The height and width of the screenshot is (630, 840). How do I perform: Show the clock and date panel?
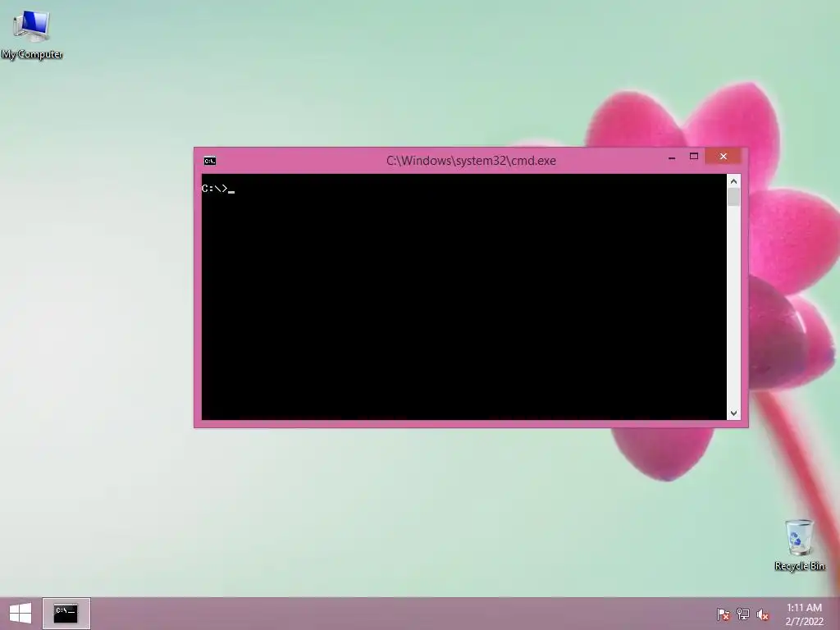[804, 614]
